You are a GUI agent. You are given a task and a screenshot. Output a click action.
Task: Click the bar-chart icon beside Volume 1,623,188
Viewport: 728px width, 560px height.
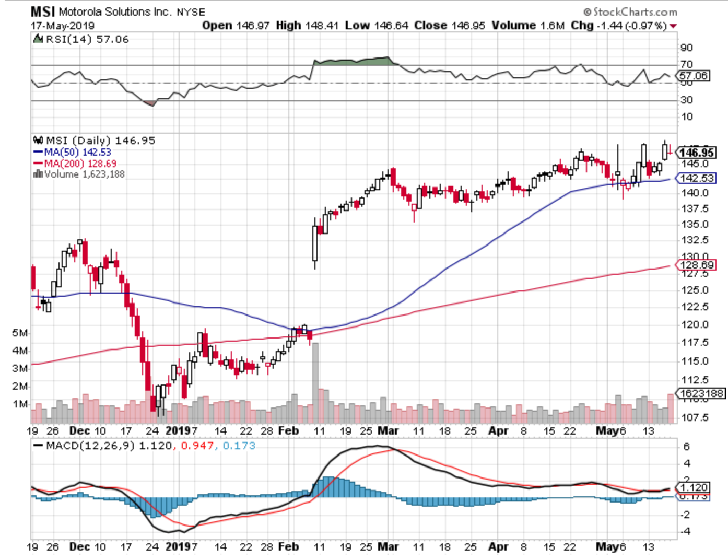coord(38,174)
